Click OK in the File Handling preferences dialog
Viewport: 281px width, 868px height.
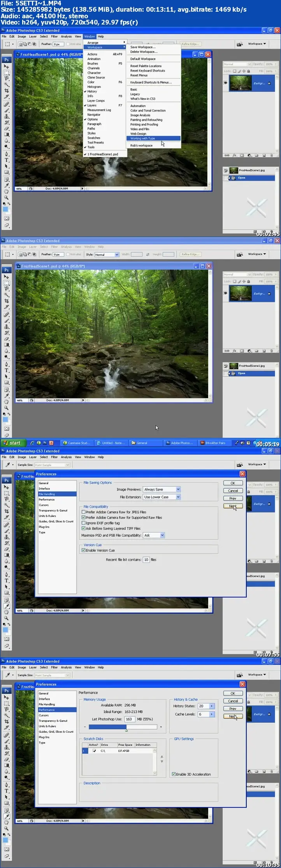(x=233, y=483)
